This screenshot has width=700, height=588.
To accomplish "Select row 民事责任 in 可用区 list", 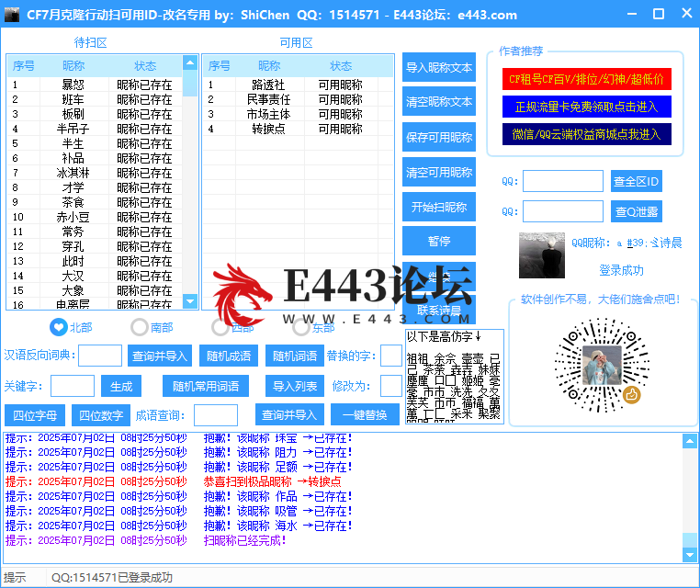I will pyautogui.click(x=298, y=99).
